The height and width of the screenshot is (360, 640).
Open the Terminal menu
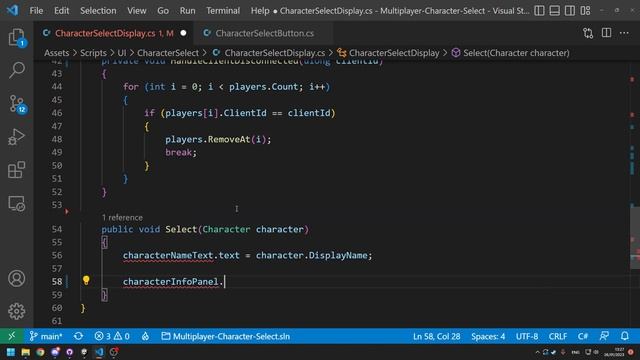(223, 11)
